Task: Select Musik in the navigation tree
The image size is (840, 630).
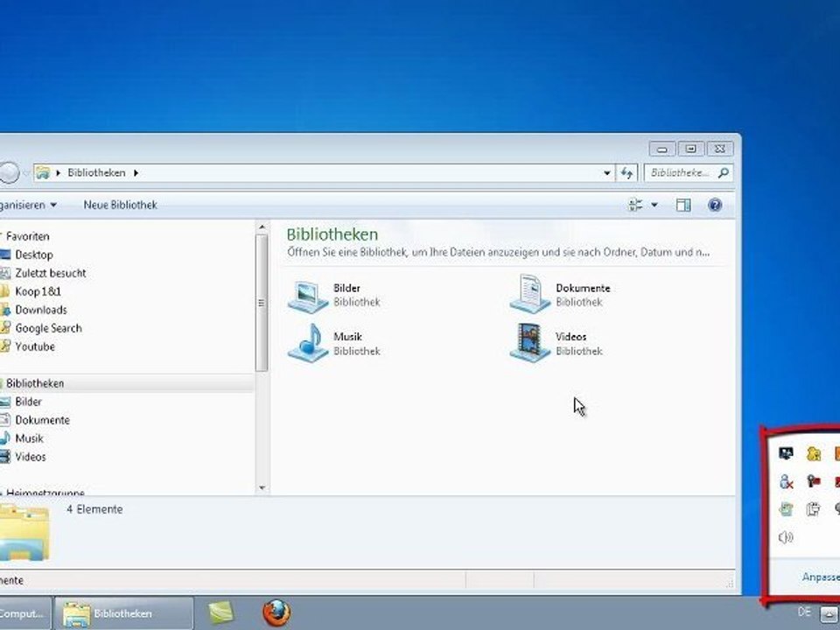Action: [x=29, y=438]
